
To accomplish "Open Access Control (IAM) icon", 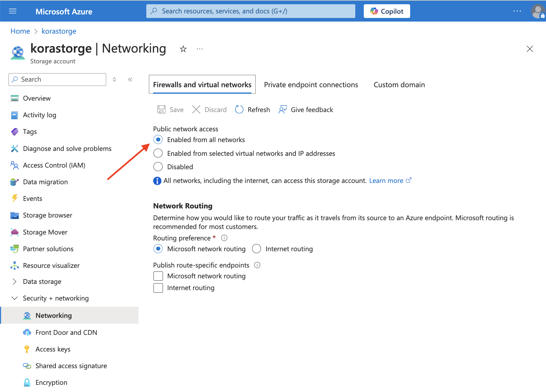I will coord(15,165).
